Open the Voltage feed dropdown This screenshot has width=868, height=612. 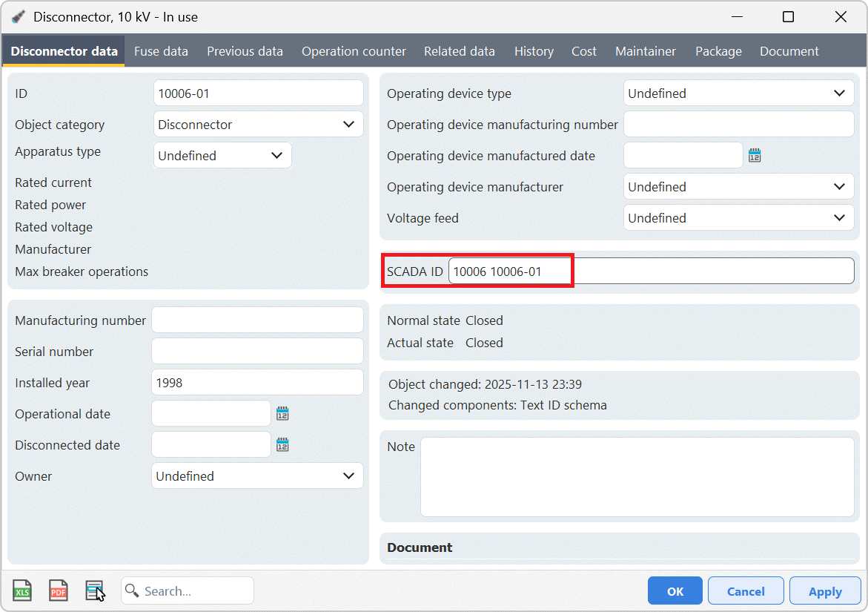(838, 218)
